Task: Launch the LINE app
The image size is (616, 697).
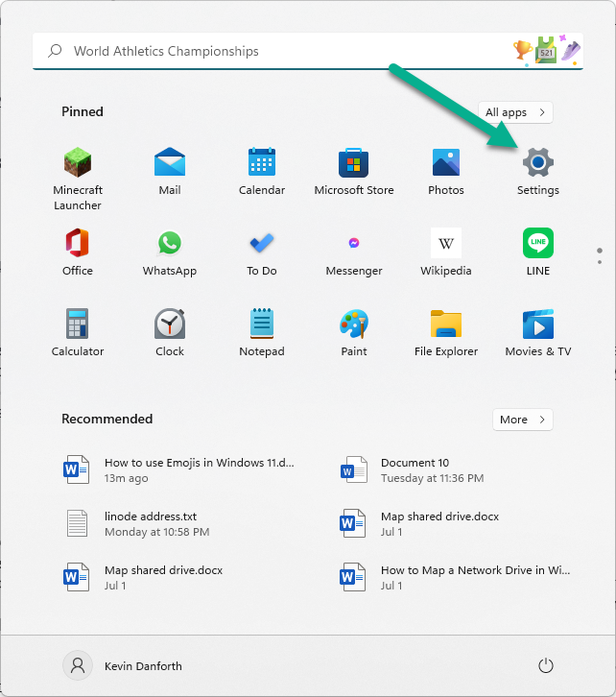Action: click(538, 252)
